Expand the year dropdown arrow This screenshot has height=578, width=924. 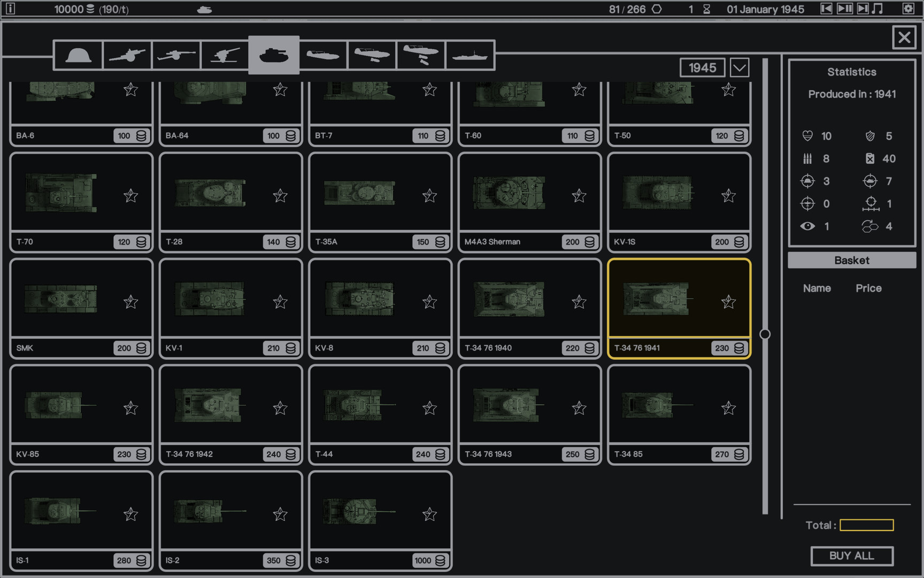click(740, 68)
